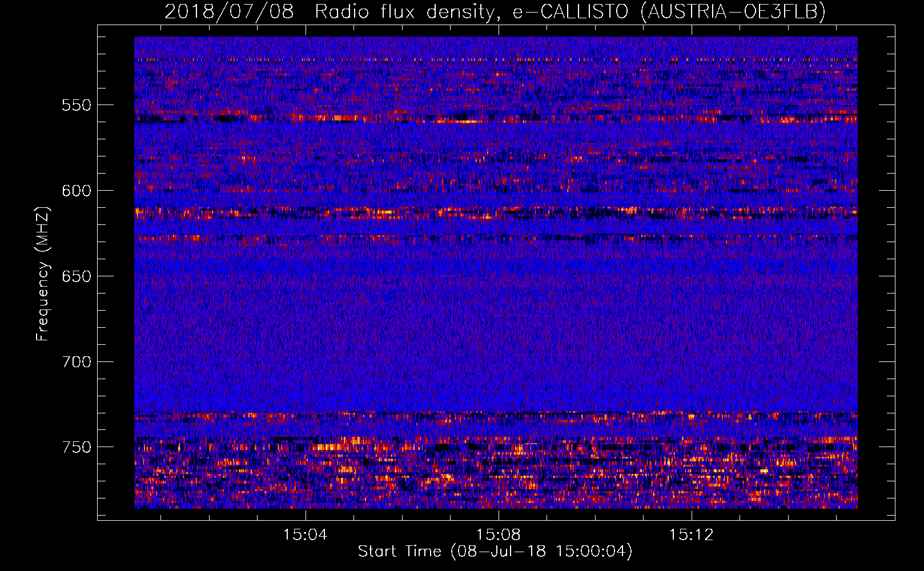Click the 550 frequency axis label
The image size is (924, 571).
point(77,105)
